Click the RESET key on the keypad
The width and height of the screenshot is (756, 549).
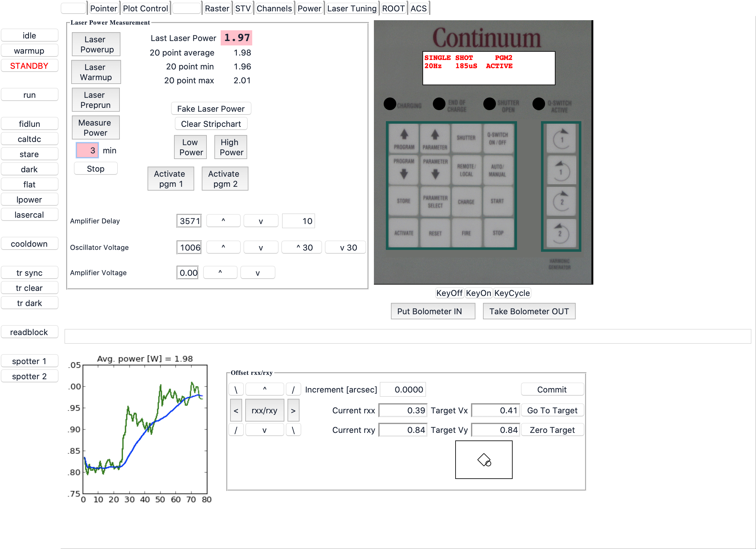(435, 233)
